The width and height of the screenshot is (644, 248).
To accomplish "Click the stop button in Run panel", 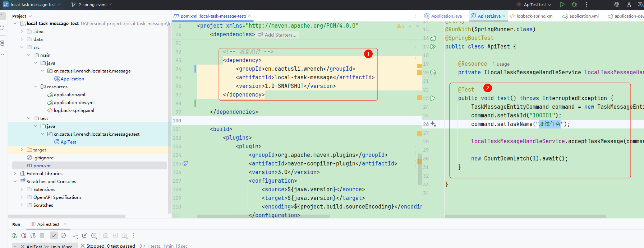I will click(42, 235).
